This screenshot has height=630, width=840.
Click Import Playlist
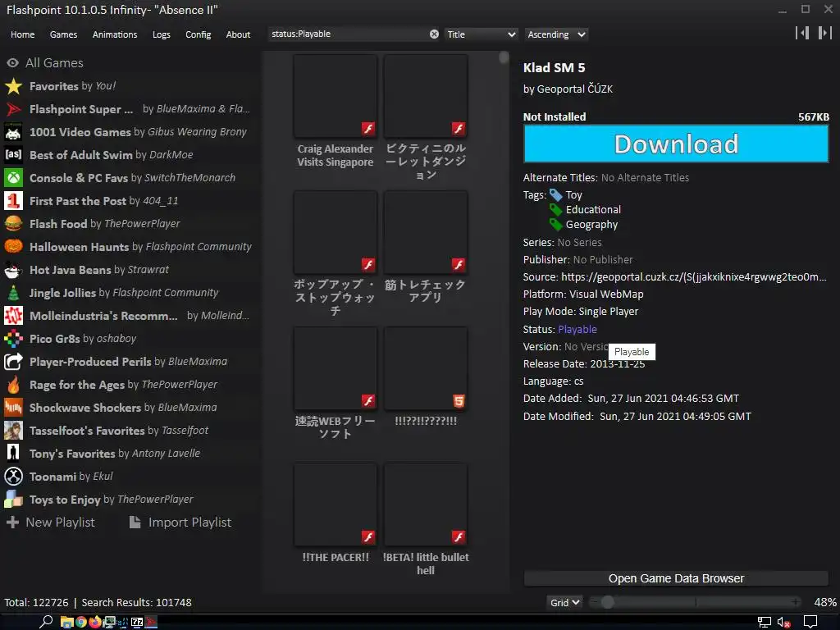tap(180, 523)
